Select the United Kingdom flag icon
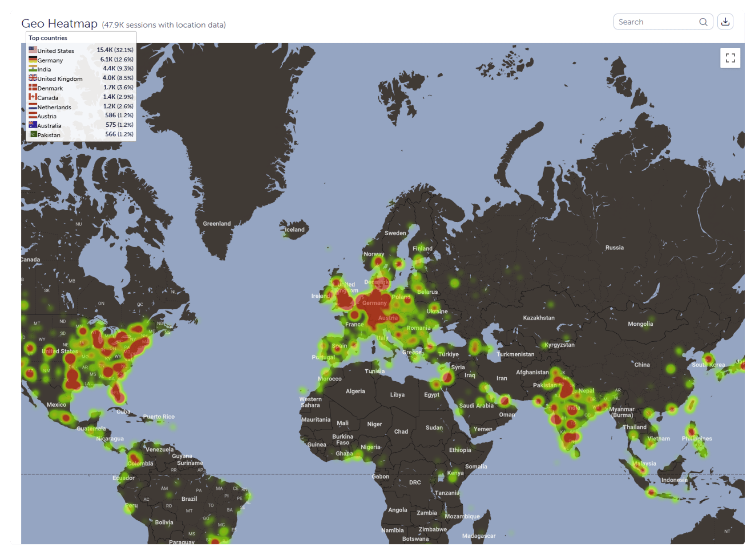 click(x=32, y=77)
